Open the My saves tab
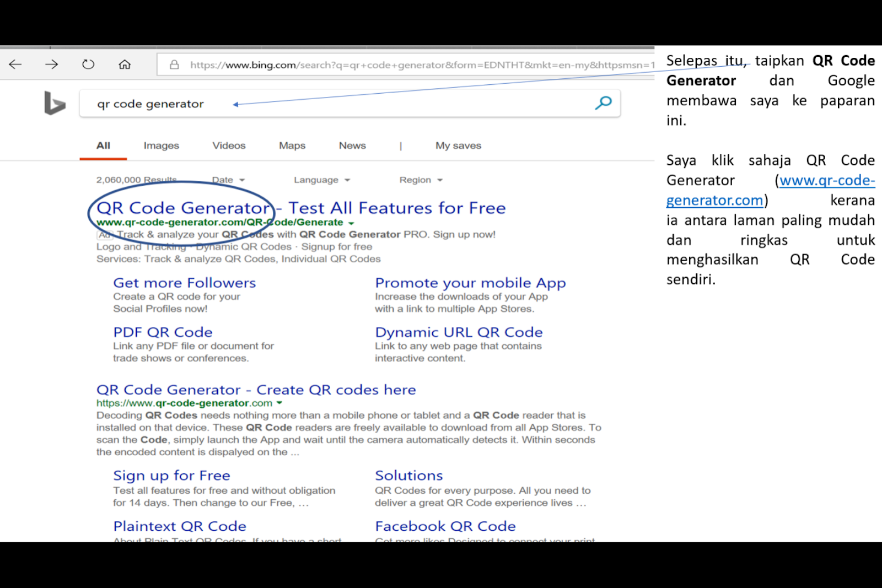 tap(458, 145)
